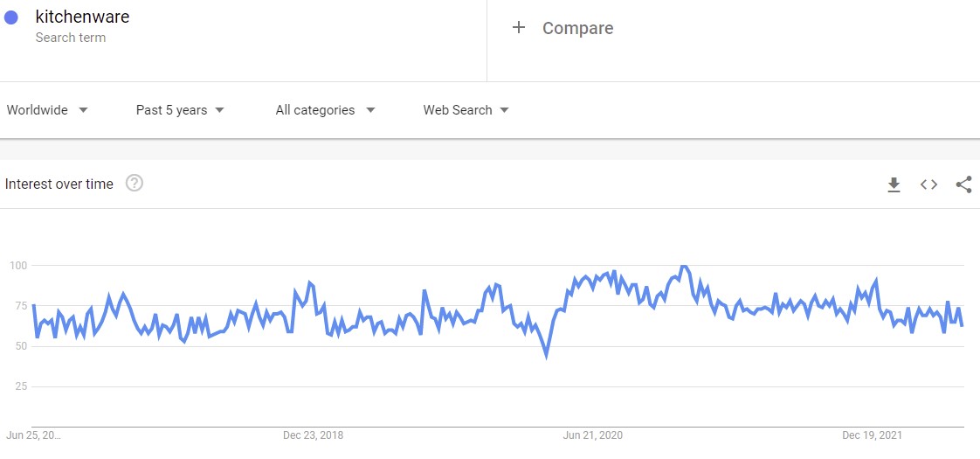Open the Interest over time help icon
Viewport: 980px width, 459px height.
tap(135, 184)
